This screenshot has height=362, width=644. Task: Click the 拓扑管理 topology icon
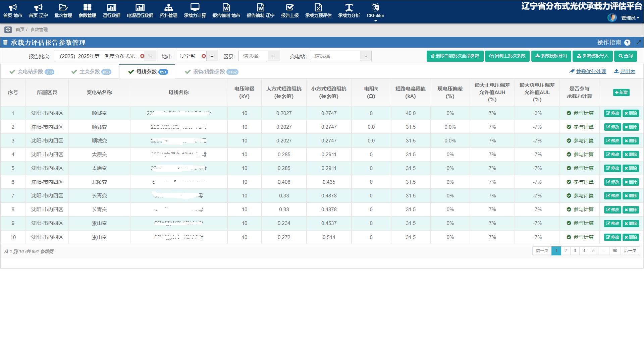(168, 8)
